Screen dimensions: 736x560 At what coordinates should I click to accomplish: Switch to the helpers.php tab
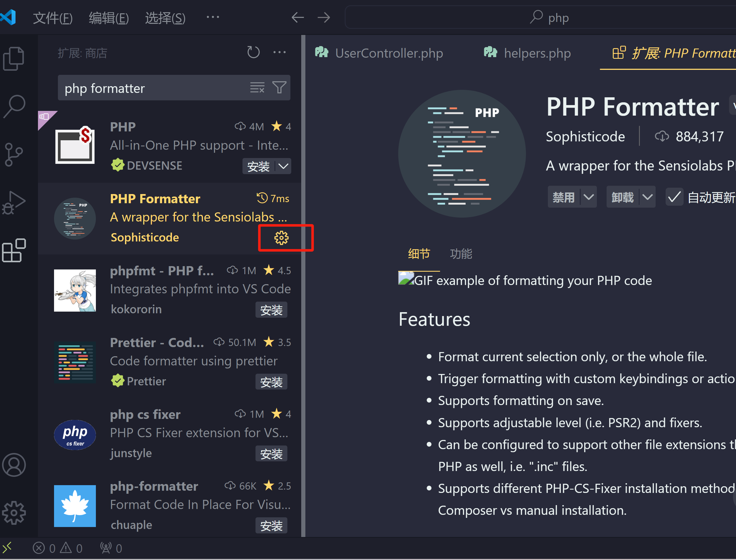(x=537, y=53)
